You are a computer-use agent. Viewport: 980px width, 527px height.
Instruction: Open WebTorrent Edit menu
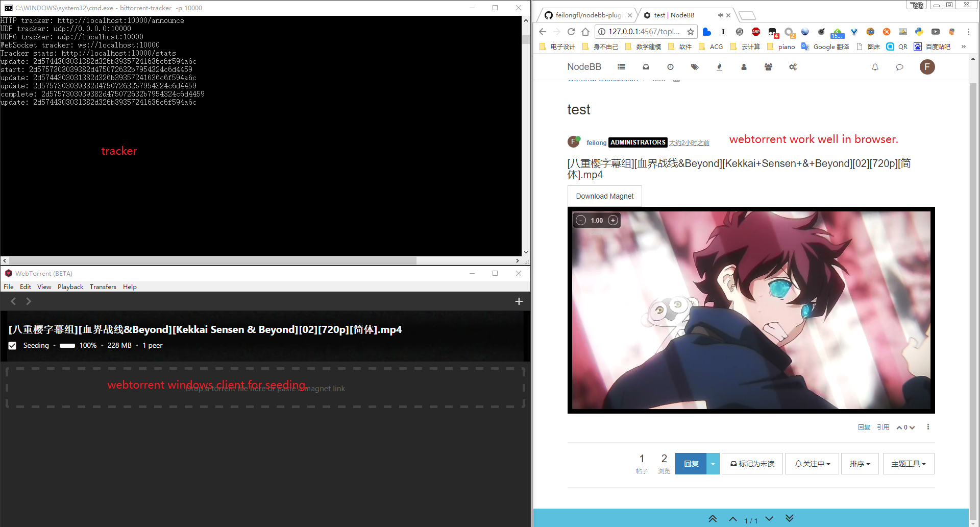[x=26, y=286]
